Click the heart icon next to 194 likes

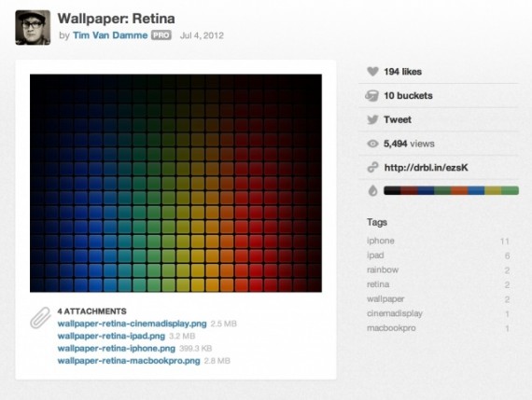click(x=372, y=72)
